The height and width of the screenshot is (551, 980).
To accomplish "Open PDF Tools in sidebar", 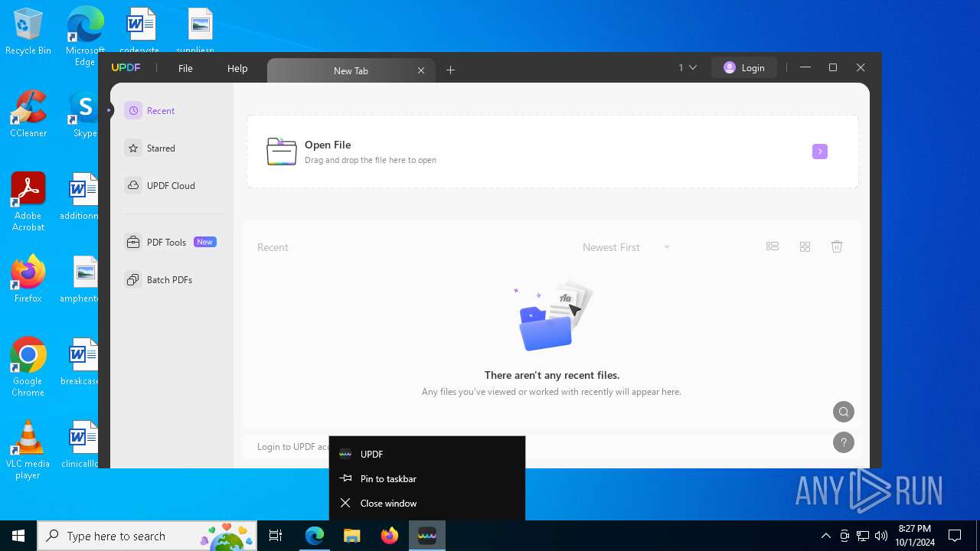I will [x=171, y=243].
